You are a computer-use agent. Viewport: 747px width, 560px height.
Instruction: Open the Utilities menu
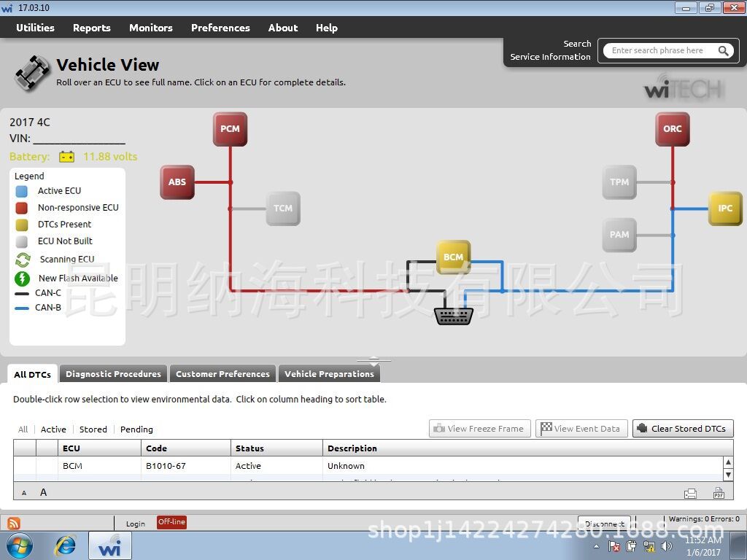35,28
